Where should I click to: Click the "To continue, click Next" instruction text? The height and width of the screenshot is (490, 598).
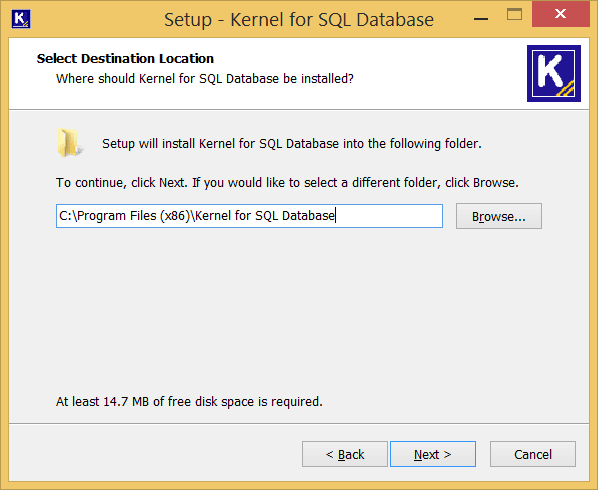tap(287, 183)
